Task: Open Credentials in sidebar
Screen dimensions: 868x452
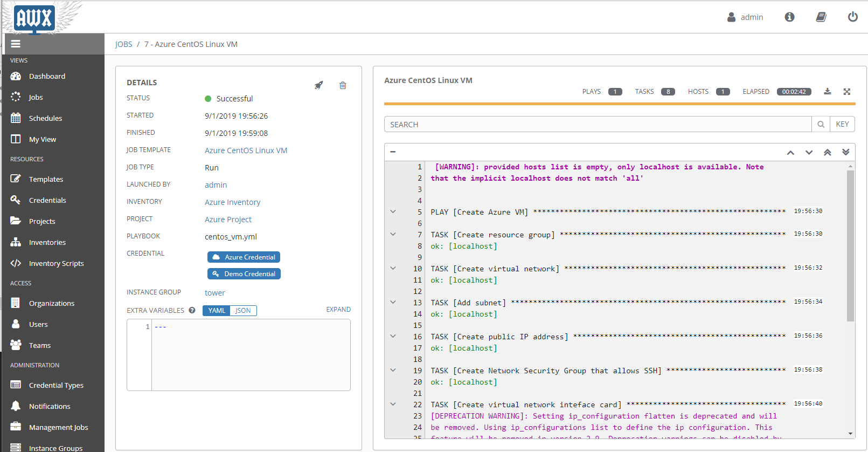Action: click(x=47, y=200)
